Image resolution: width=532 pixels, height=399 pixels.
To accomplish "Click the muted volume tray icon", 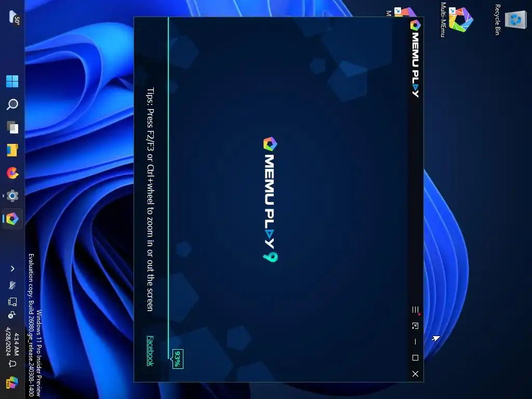I will tap(12, 314).
